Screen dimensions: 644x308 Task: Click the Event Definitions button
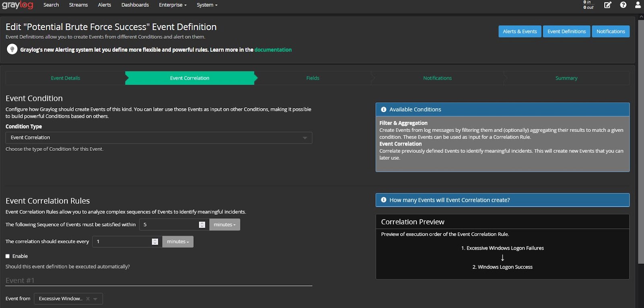click(566, 31)
